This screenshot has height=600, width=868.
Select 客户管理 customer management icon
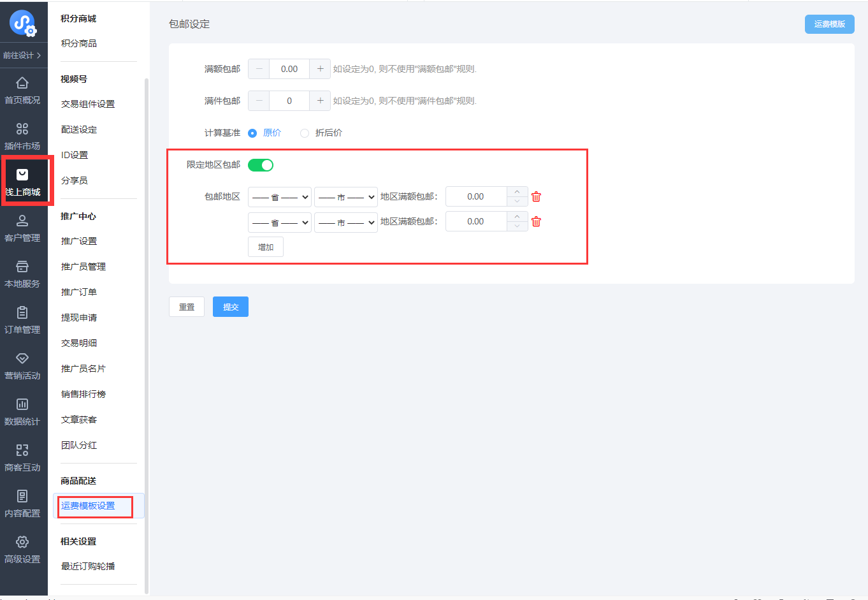coord(22,221)
